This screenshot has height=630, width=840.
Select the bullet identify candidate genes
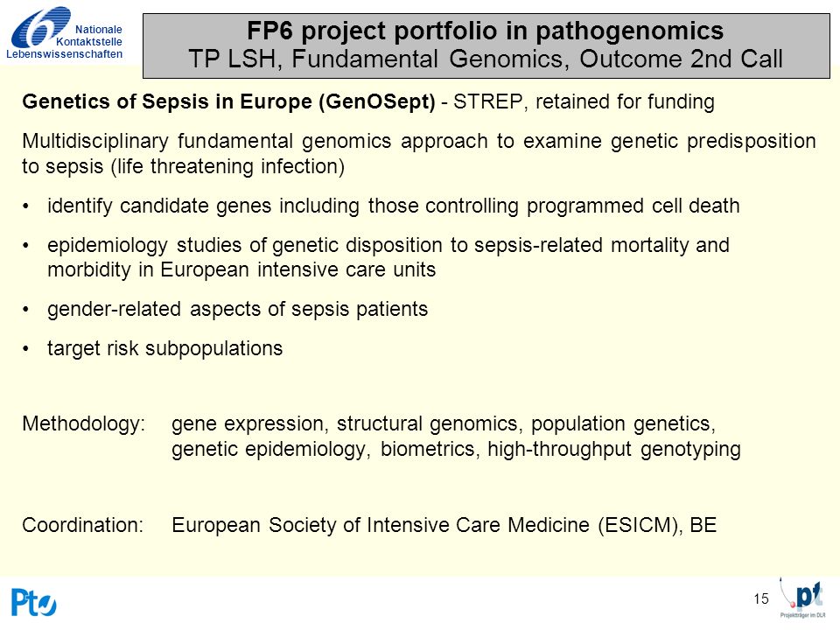(x=393, y=206)
